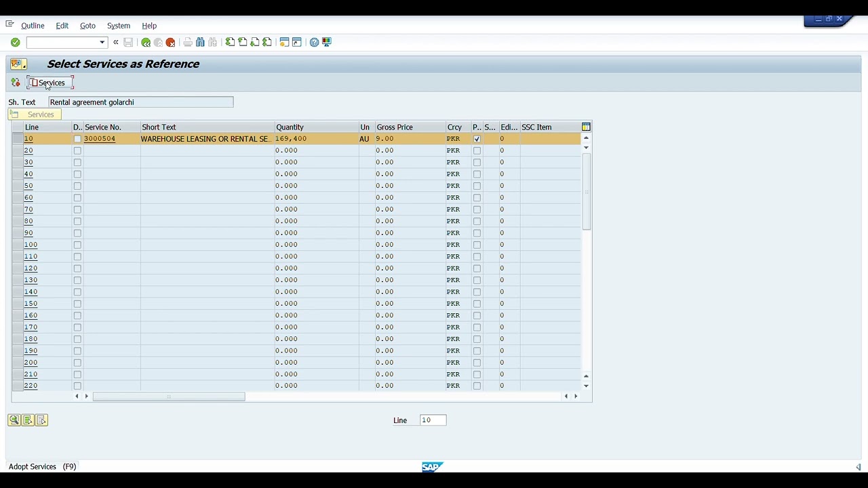This screenshot has height=488, width=868.
Task: Click the Print icon
Action: [x=188, y=42]
